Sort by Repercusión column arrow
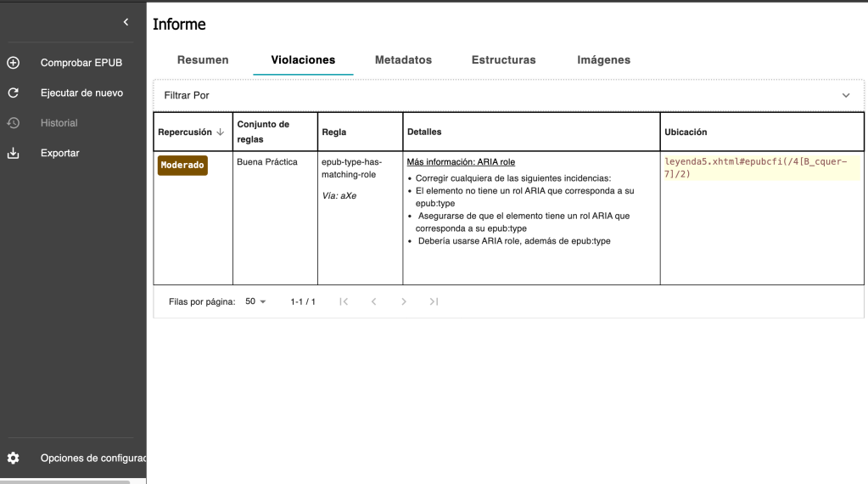868x484 pixels. [221, 132]
